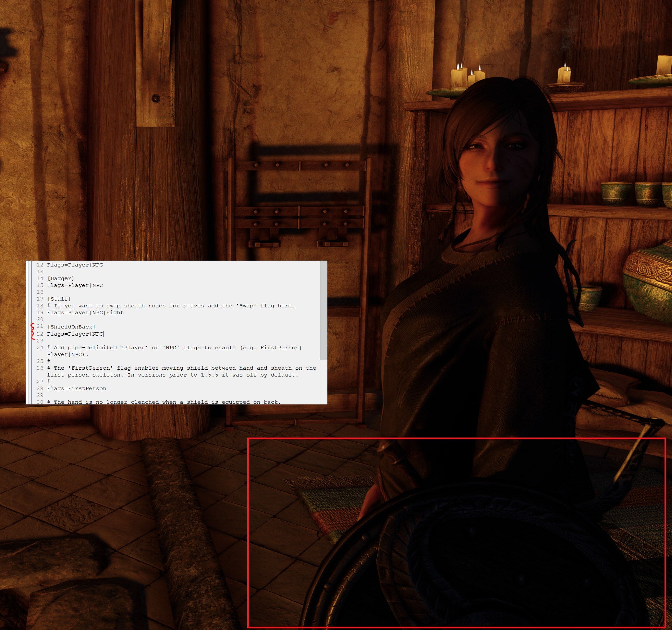The width and height of the screenshot is (672, 630).
Task: Click line number 12 in the gutter
Action: tap(40, 265)
